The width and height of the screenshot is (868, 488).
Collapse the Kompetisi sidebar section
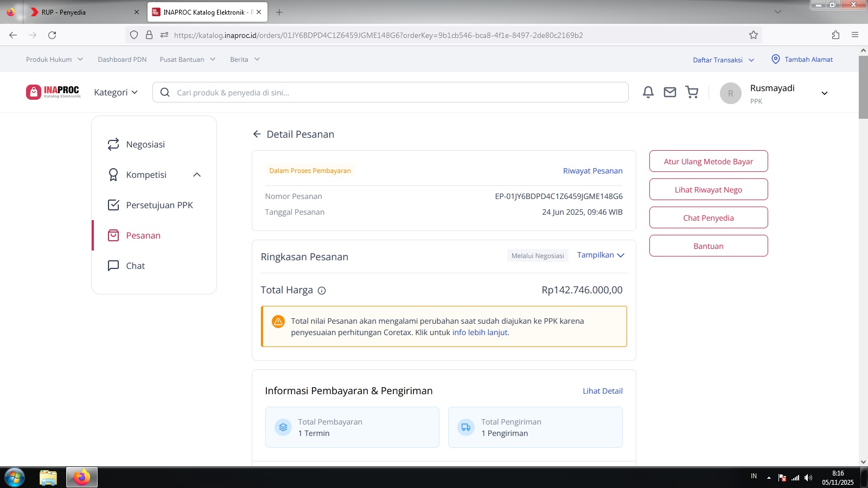[x=197, y=175]
